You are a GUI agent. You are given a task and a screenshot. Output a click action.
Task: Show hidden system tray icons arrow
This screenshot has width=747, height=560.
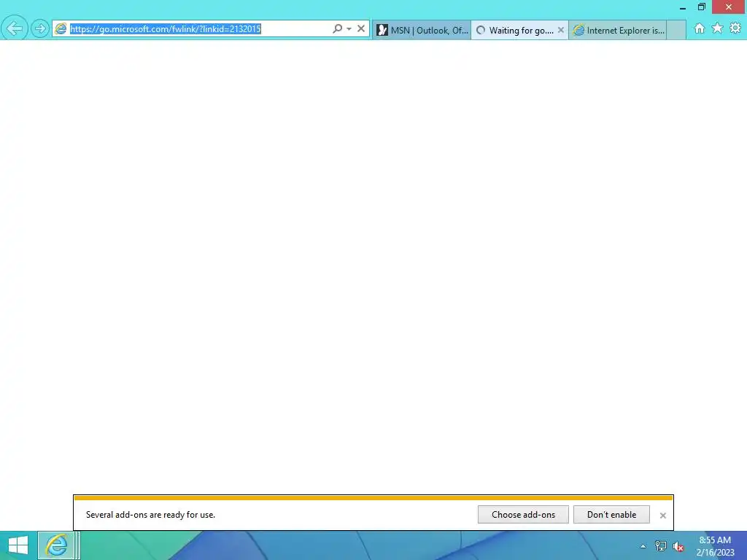[x=643, y=546]
